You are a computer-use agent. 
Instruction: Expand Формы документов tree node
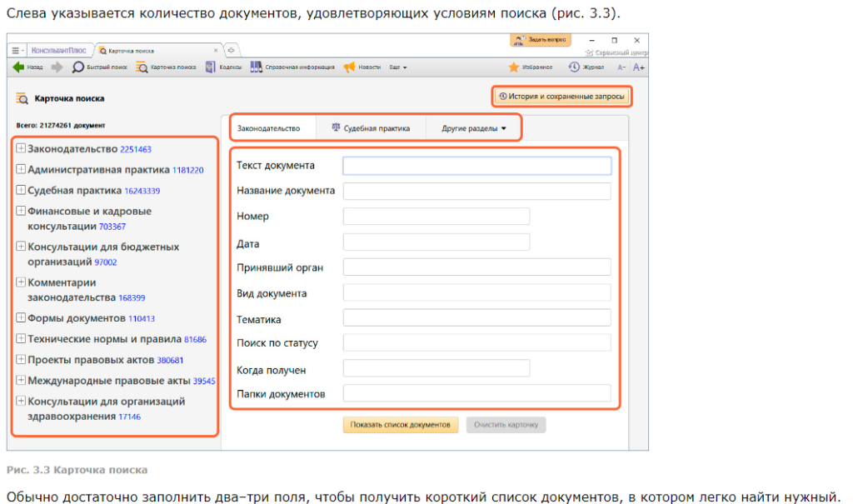click(x=21, y=317)
